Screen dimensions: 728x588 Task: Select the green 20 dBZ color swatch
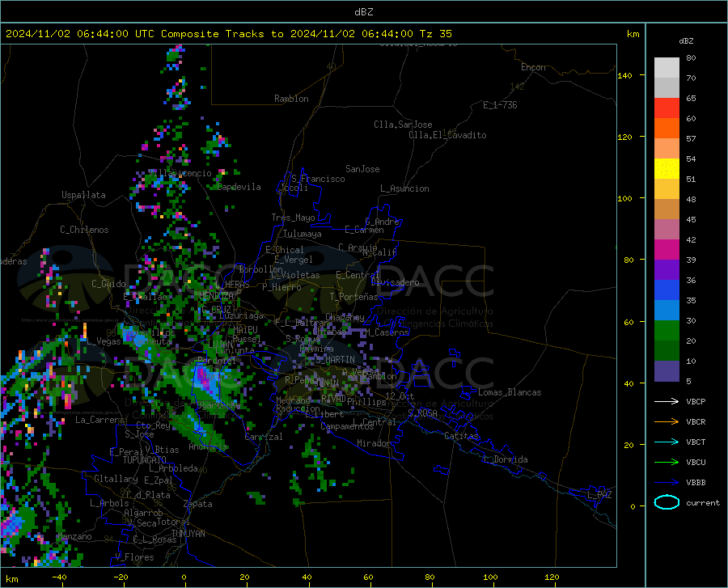click(667, 331)
